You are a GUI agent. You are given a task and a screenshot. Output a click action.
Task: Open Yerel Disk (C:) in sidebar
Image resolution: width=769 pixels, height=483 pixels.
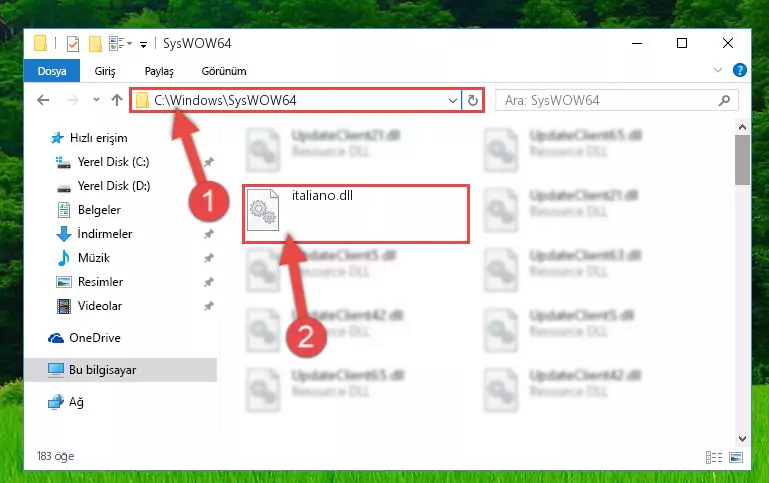[113, 162]
